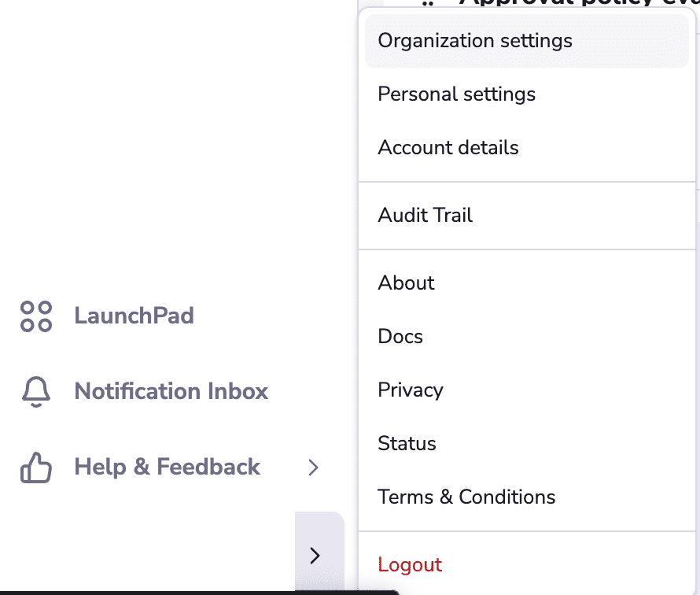
Task: Select Help & Feedback sidebar label
Action: pyautogui.click(x=167, y=467)
